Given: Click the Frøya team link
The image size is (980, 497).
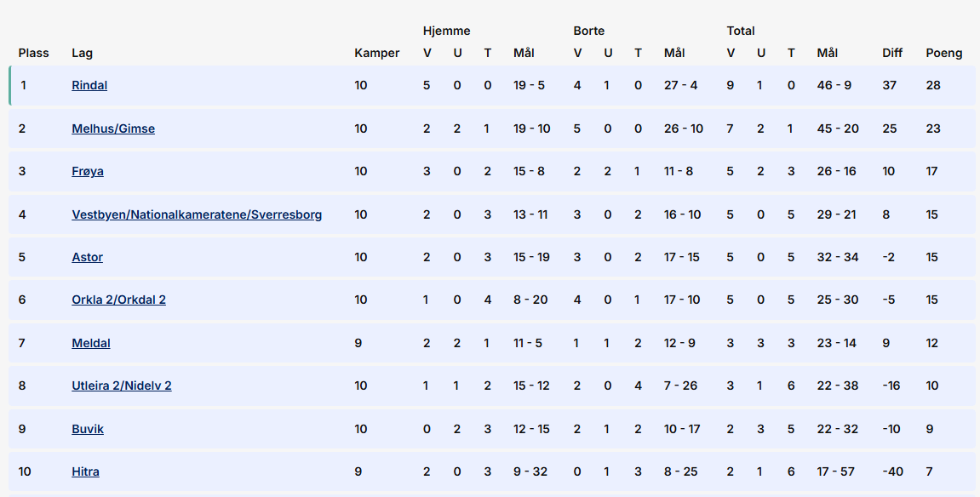Looking at the screenshot, I should point(89,171).
